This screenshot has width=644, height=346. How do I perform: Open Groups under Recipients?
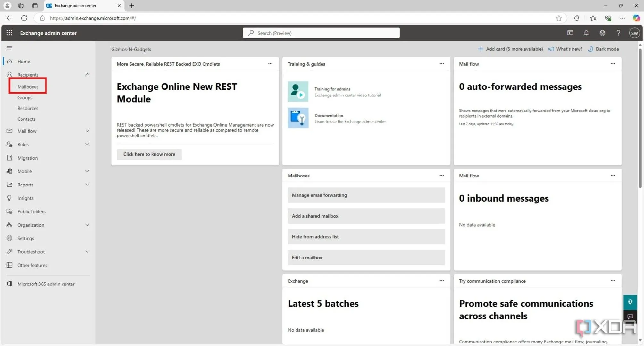(x=25, y=98)
